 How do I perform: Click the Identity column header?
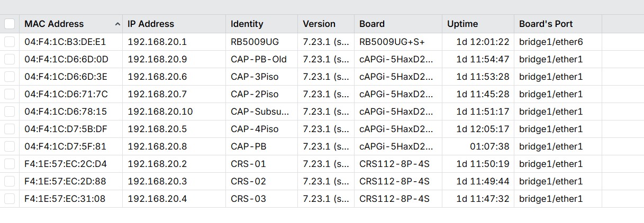[247, 24]
